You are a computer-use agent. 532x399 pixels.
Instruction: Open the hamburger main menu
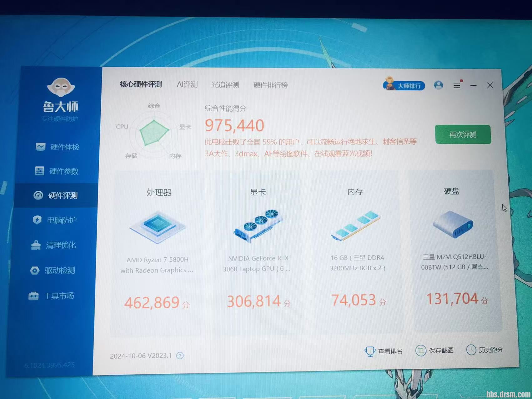457,85
